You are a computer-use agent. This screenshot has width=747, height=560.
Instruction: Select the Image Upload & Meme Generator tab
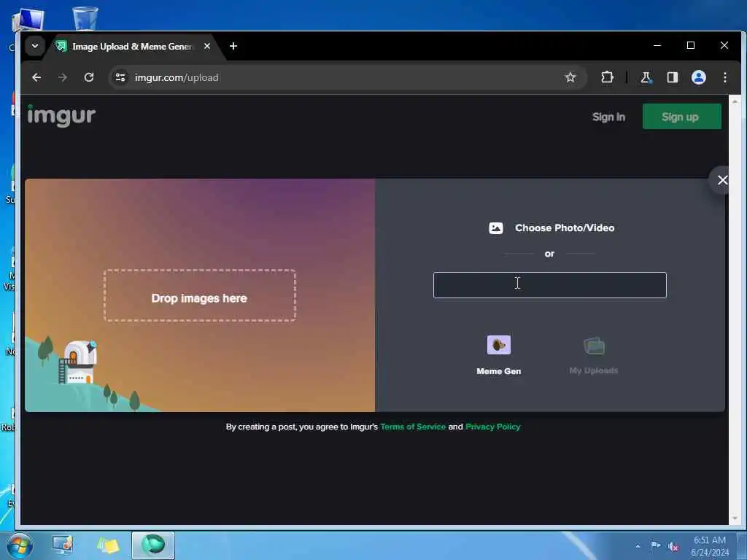click(132, 46)
